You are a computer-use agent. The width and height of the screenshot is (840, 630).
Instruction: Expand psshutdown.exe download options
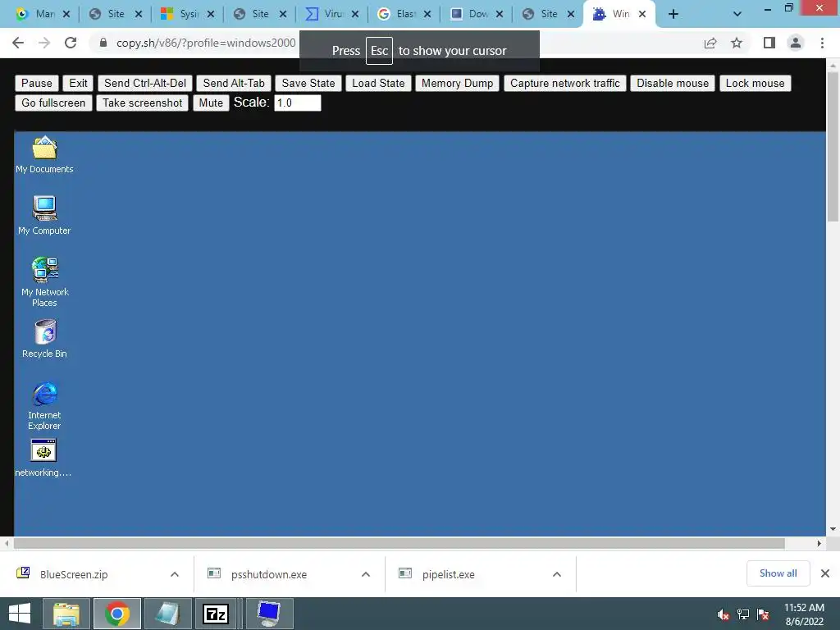point(366,574)
